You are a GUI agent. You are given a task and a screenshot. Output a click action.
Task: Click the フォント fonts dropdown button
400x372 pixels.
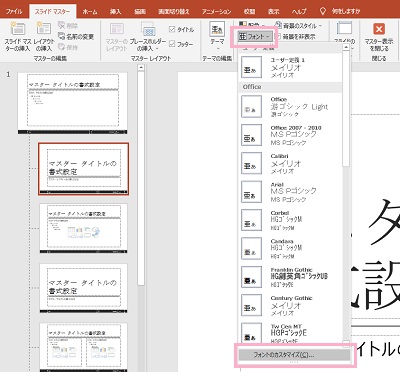click(255, 36)
